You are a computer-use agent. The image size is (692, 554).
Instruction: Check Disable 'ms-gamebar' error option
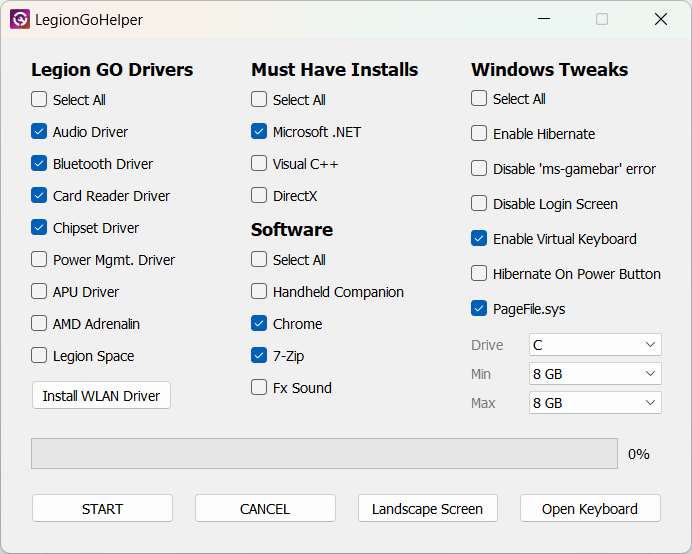pyautogui.click(x=479, y=168)
